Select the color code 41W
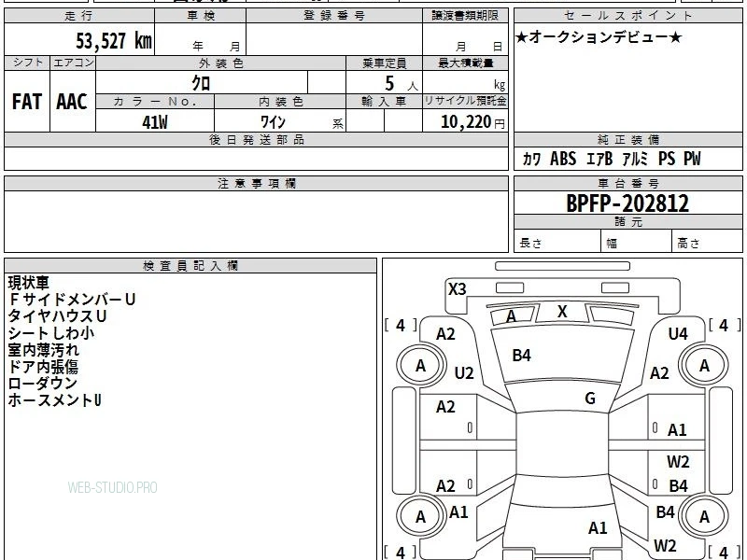The height and width of the screenshot is (560, 747). click(x=155, y=122)
